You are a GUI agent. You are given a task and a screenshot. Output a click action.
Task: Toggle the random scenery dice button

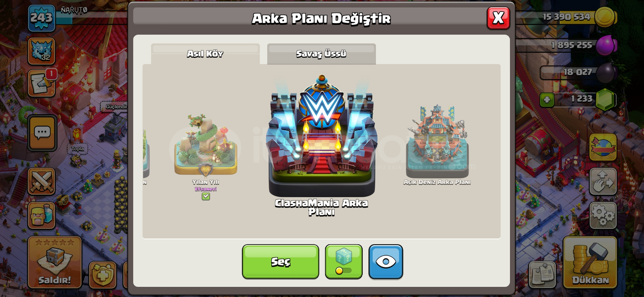[x=343, y=262]
